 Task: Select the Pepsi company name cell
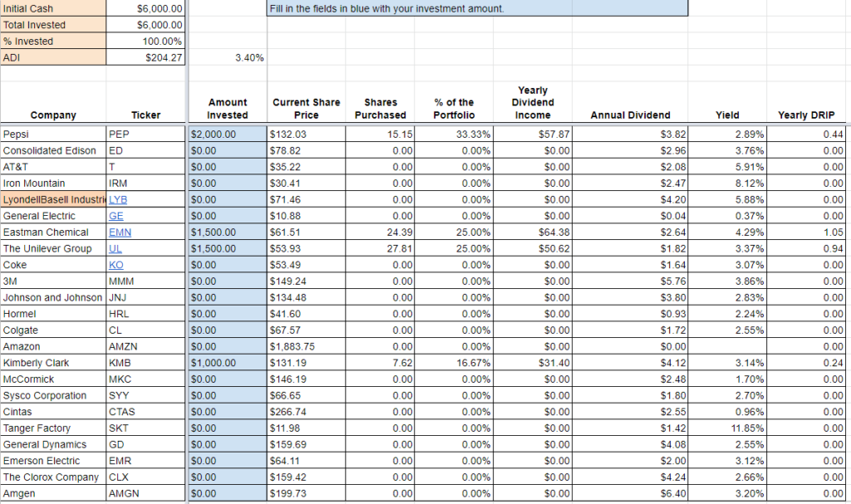point(53,134)
